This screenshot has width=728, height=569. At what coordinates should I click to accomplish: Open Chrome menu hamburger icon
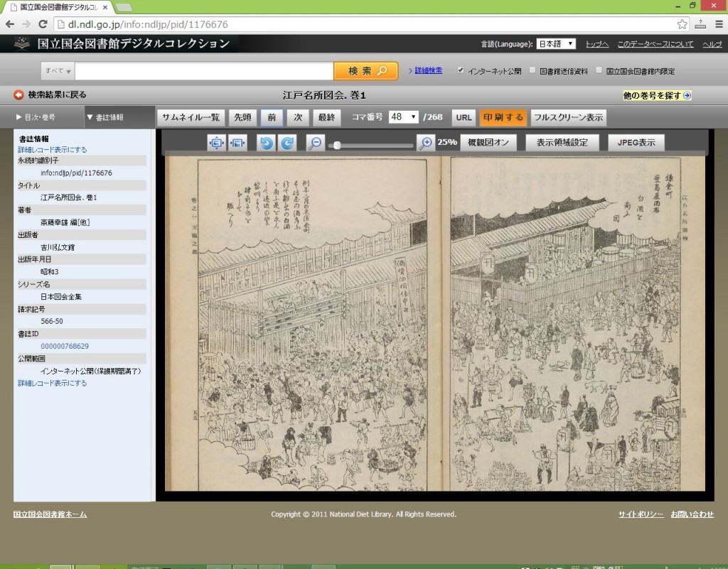pos(719,24)
